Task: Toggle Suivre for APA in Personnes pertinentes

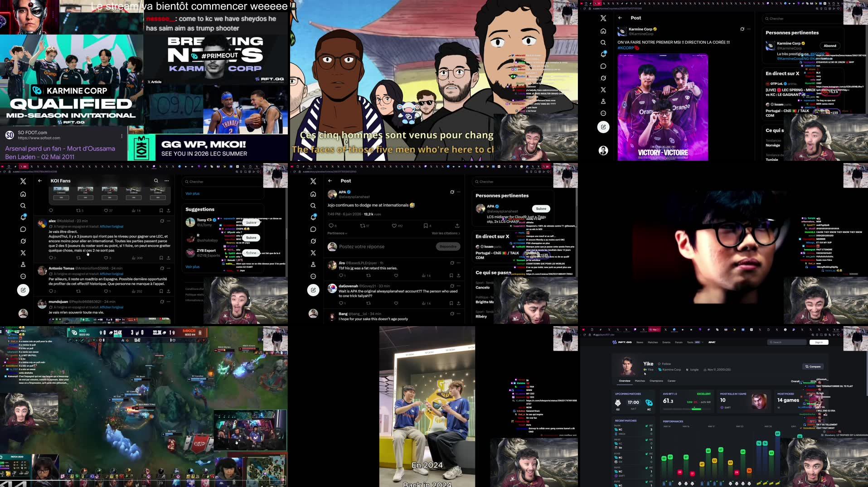Action: point(541,209)
